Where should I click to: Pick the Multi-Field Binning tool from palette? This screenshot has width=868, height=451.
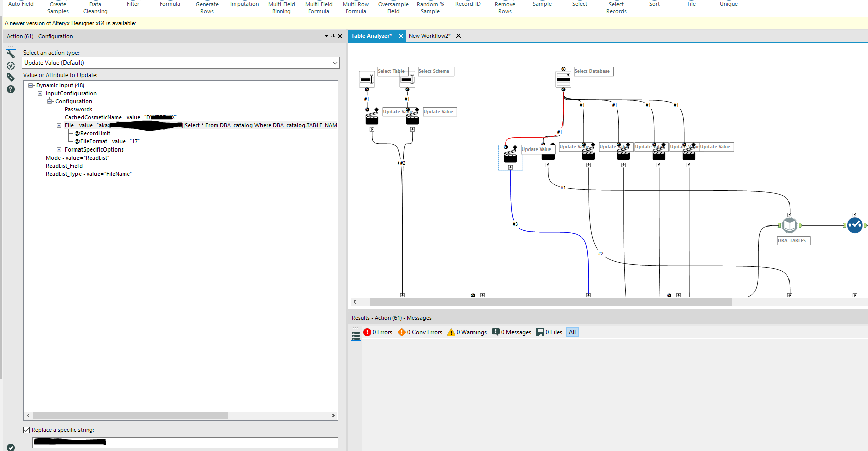281,8
